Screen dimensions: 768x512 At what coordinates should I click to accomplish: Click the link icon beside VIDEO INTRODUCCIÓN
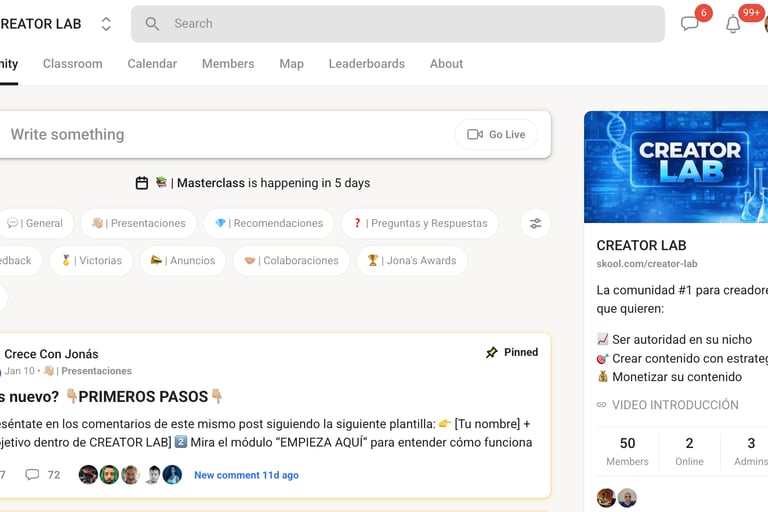(601, 405)
